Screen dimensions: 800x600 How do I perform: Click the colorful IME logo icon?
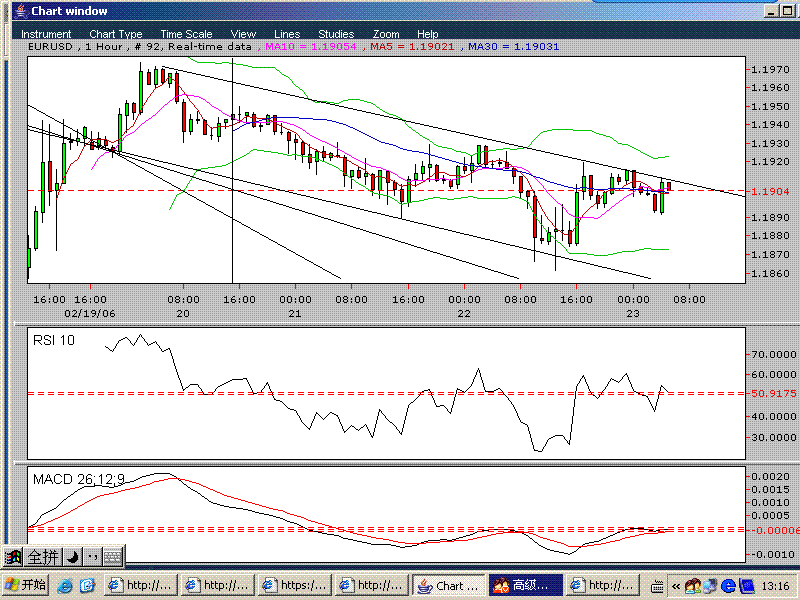coord(13,557)
